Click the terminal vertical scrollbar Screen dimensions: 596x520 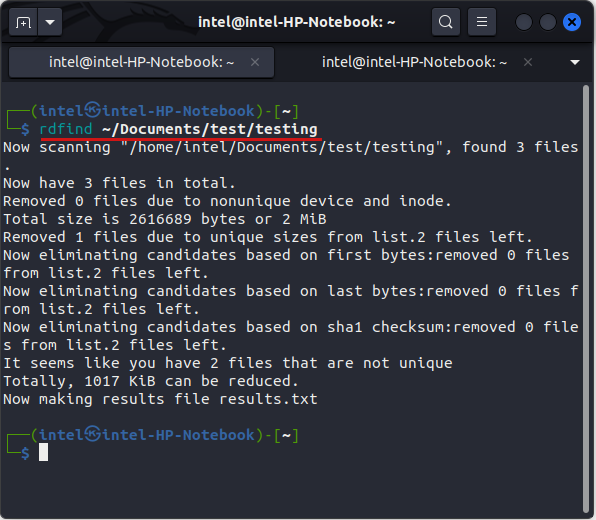point(585,299)
